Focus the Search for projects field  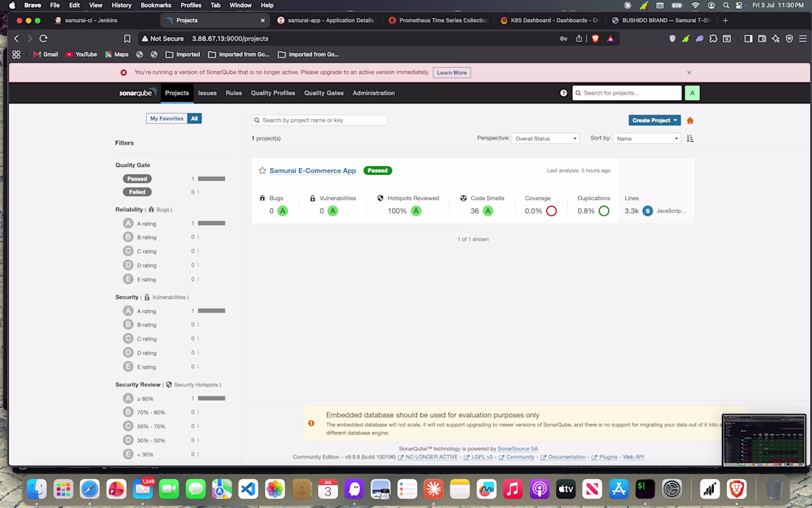(627, 93)
